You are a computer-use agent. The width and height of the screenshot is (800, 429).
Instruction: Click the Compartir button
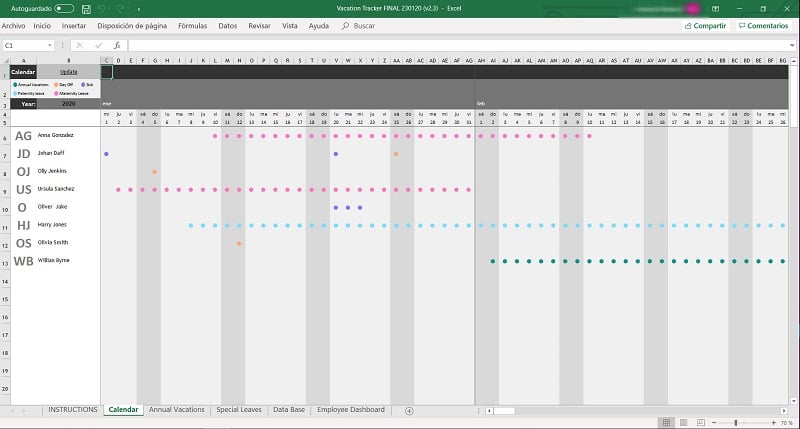pos(706,26)
